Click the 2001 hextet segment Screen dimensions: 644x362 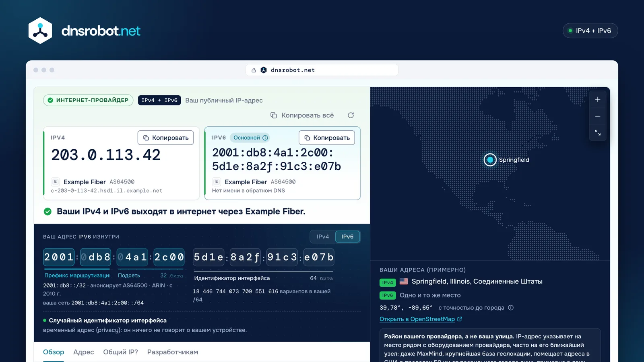pos(59,257)
